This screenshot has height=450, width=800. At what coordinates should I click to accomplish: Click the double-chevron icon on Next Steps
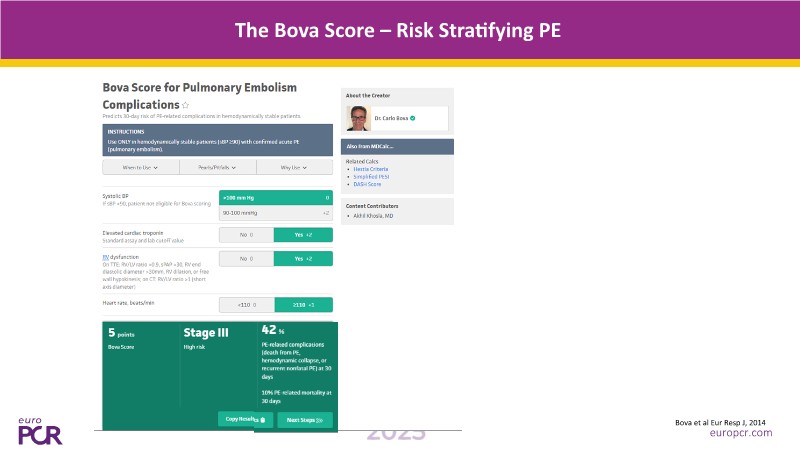pyautogui.click(x=319, y=420)
